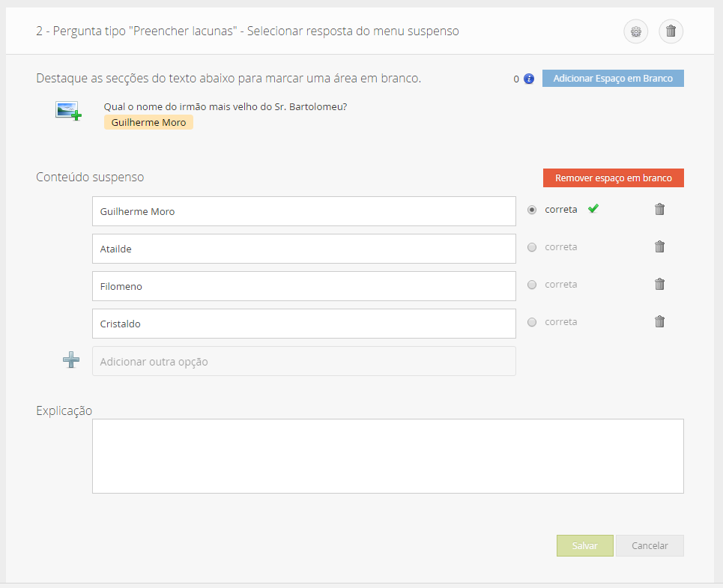Insert image using picture icon
723x588 pixels.
[69, 111]
